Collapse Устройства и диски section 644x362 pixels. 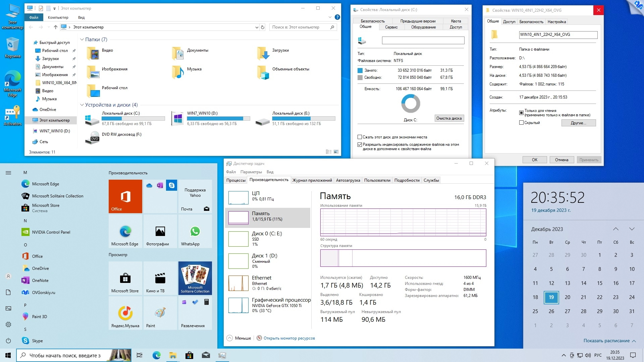pyautogui.click(x=82, y=105)
